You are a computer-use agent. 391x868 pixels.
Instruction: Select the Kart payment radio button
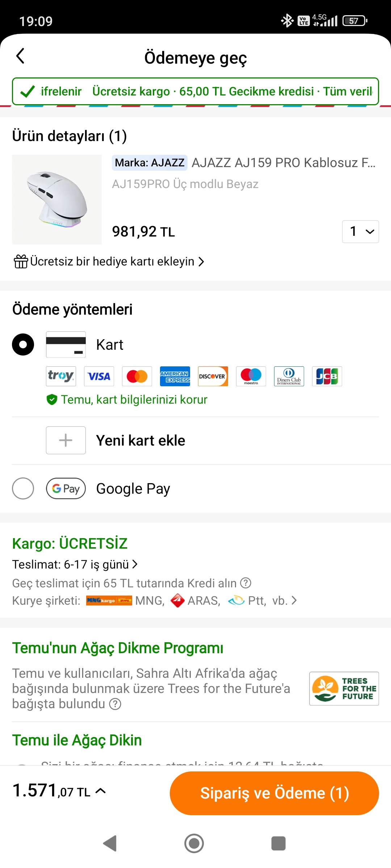(x=23, y=344)
